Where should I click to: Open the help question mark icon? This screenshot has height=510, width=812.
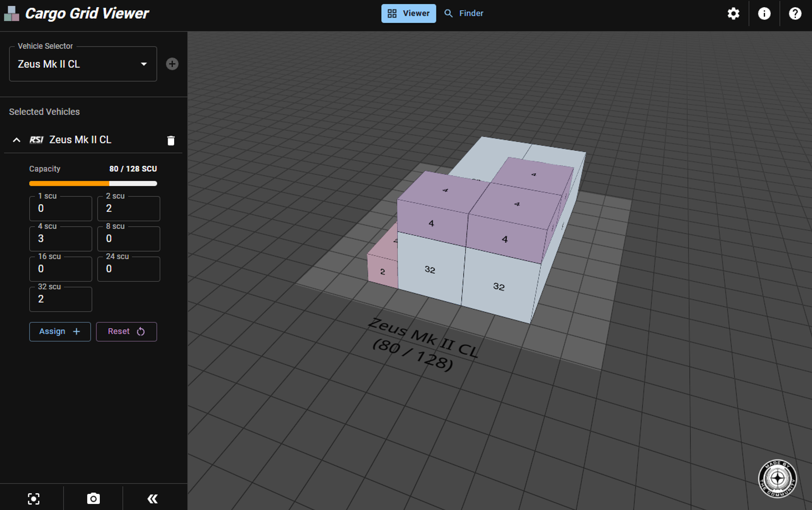click(795, 13)
